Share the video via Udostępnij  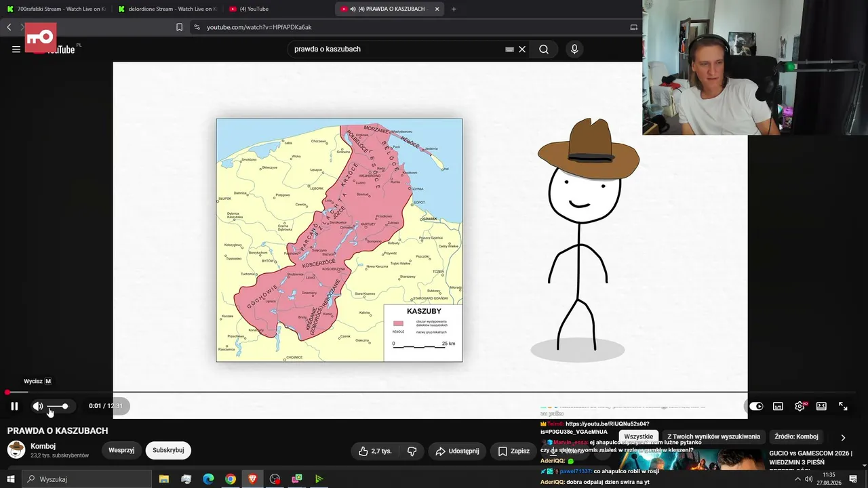tap(457, 451)
